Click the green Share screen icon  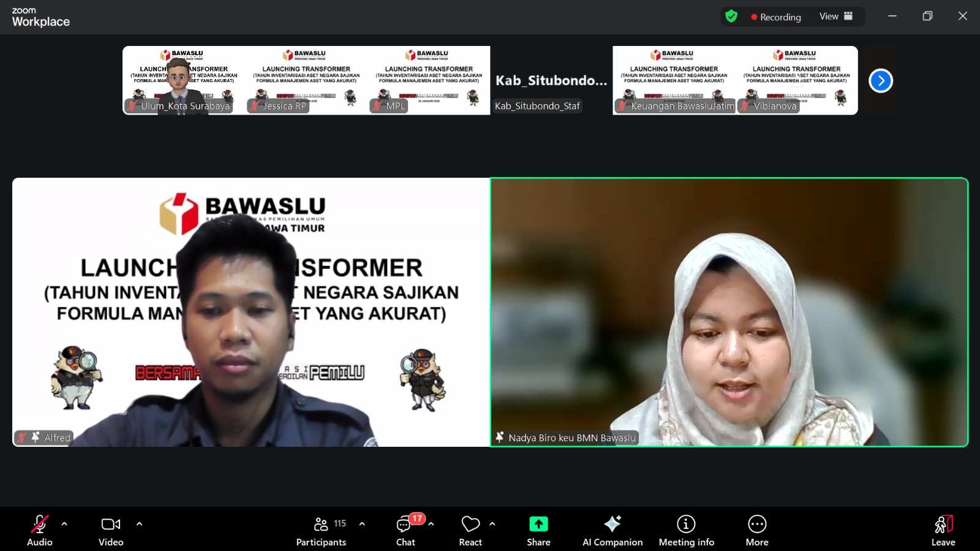coord(538,524)
